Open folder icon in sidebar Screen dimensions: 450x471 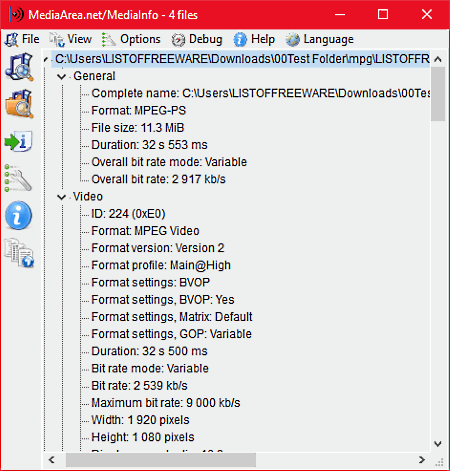[19, 104]
